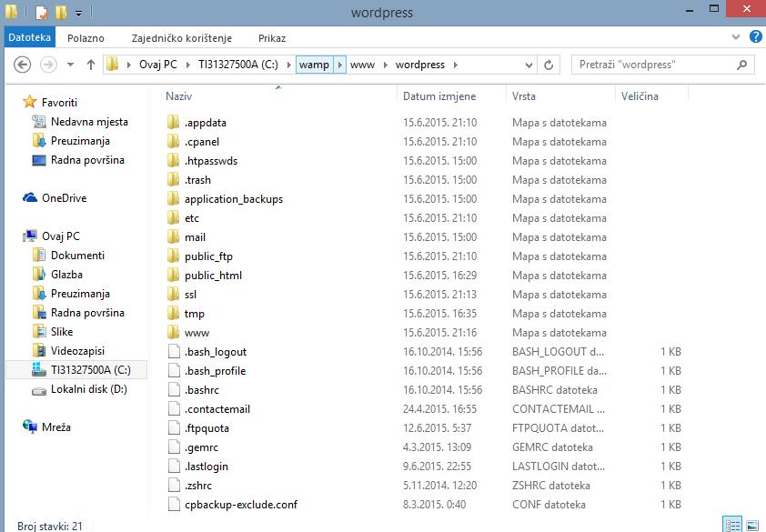Screen dimensions: 766x532
Task: Click the Forward navigation arrow
Action: tap(48, 65)
